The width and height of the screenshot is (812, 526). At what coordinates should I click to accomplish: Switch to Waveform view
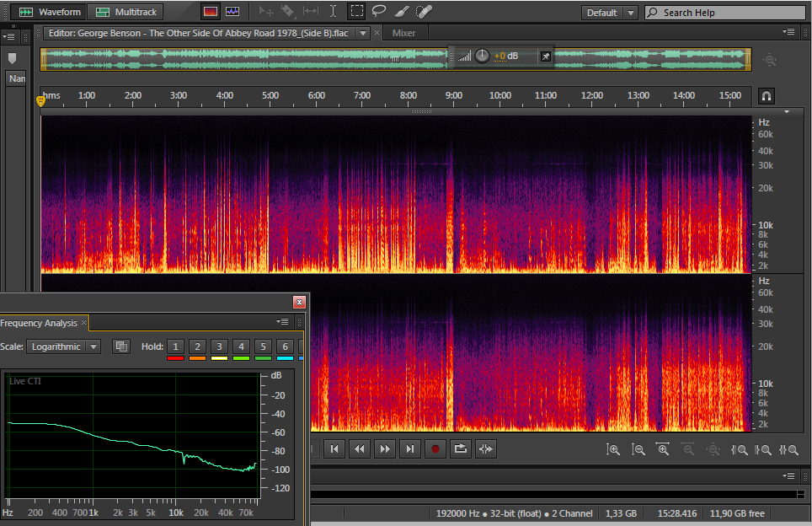(x=49, y=12)
